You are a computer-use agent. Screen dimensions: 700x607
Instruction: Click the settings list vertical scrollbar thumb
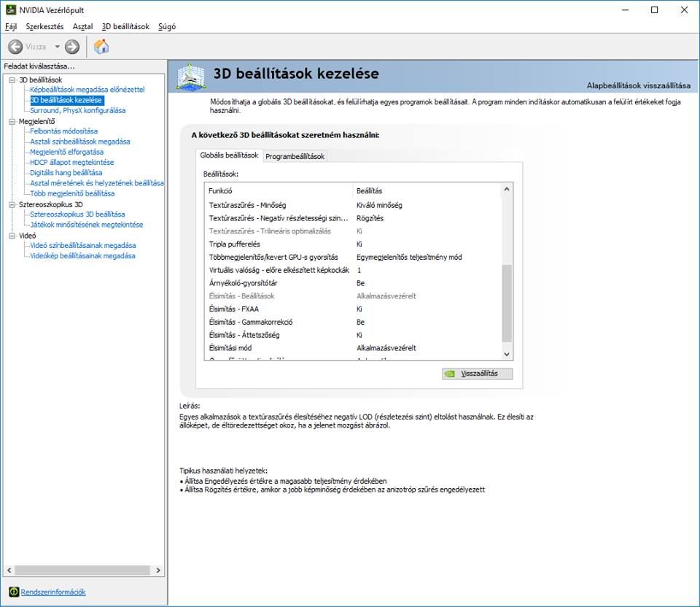tap(507, 303)
